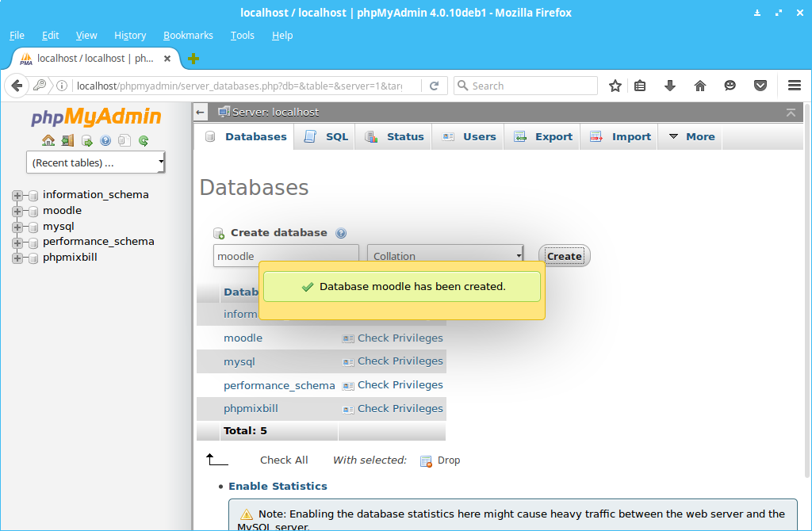
Task: Open Firefox bookmarks list icon
Action: [x=640, y=86]
